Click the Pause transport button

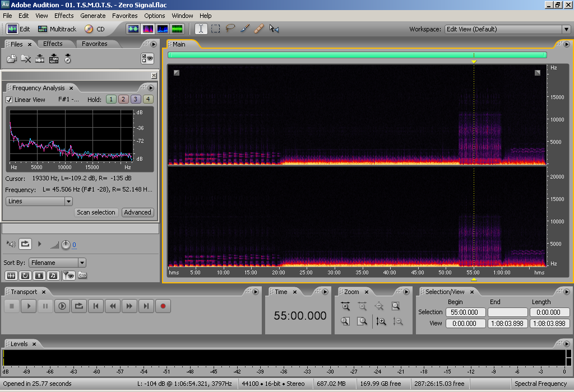point(45,306)
